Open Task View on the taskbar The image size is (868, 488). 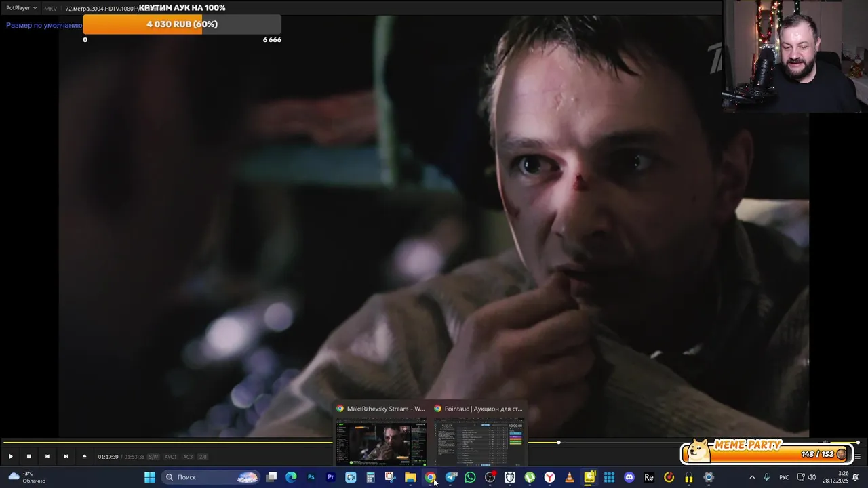[271, 477]
